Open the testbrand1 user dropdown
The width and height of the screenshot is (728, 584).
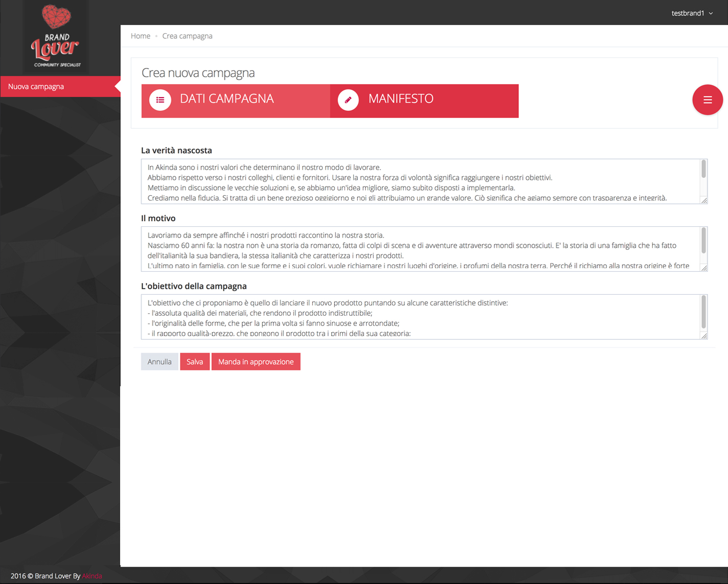tap(692, 13)
